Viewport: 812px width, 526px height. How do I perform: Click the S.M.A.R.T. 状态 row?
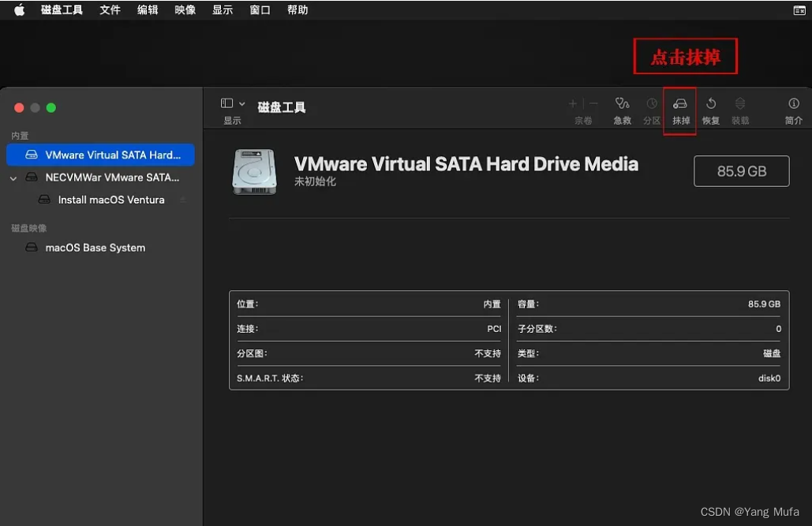tap(369, 379)
